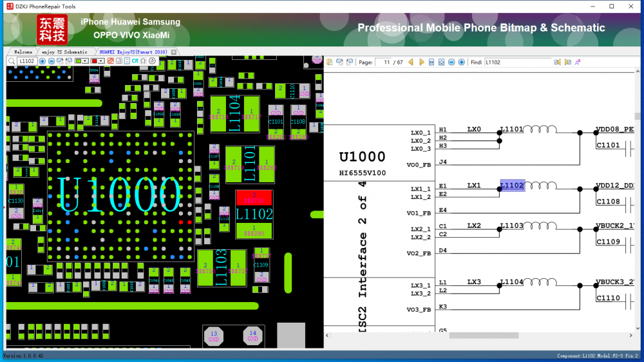Screen dimensions: 644x362
Task: Click the CR toolbar icon
Action: [135, 61]
